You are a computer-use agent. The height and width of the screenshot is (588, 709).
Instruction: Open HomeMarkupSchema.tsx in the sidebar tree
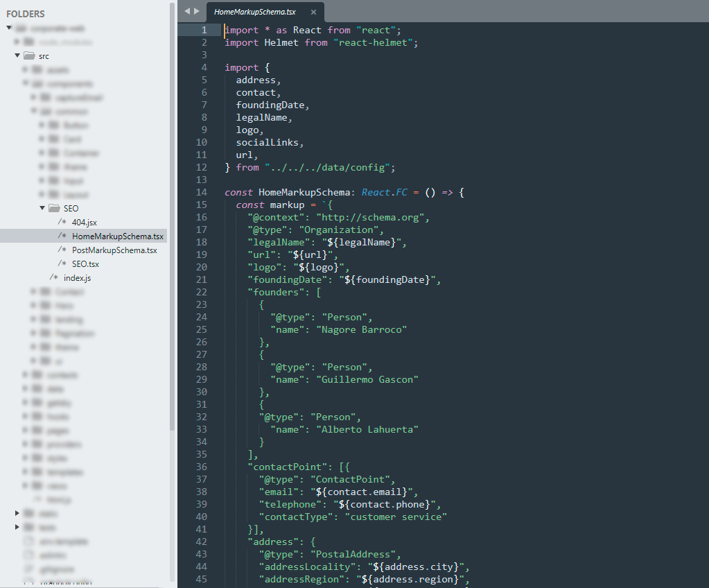point(118,236)
